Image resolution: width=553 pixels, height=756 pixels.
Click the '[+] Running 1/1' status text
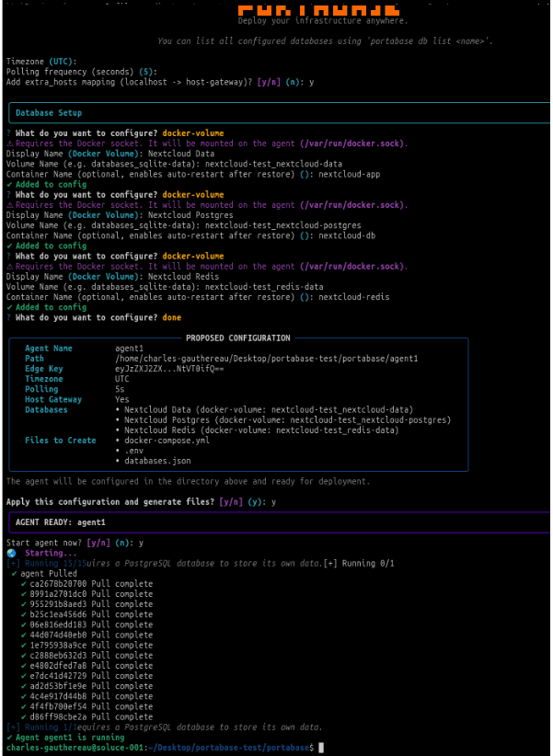[x=44, y=727]
